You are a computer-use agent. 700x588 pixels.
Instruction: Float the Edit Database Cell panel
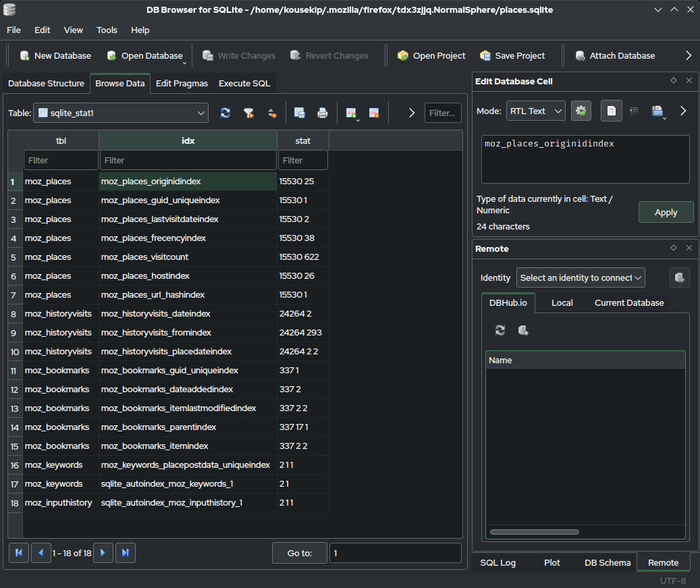click(673, 80)
